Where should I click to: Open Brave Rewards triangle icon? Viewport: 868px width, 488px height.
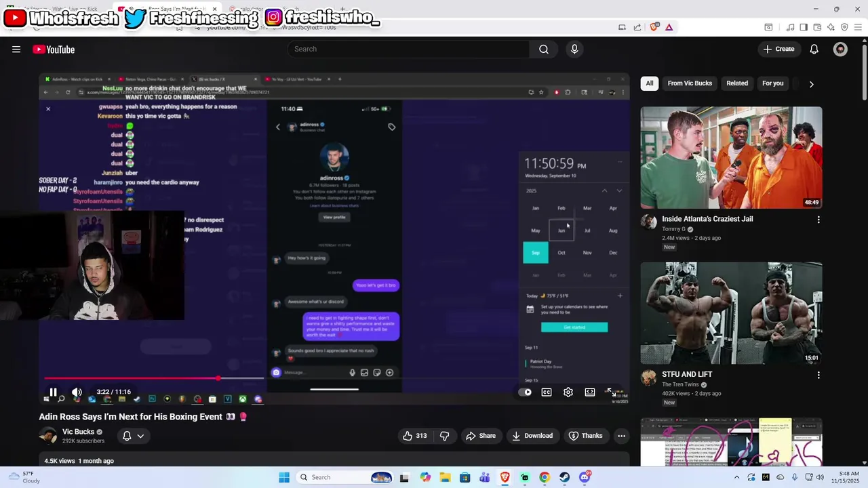[669, 27]
